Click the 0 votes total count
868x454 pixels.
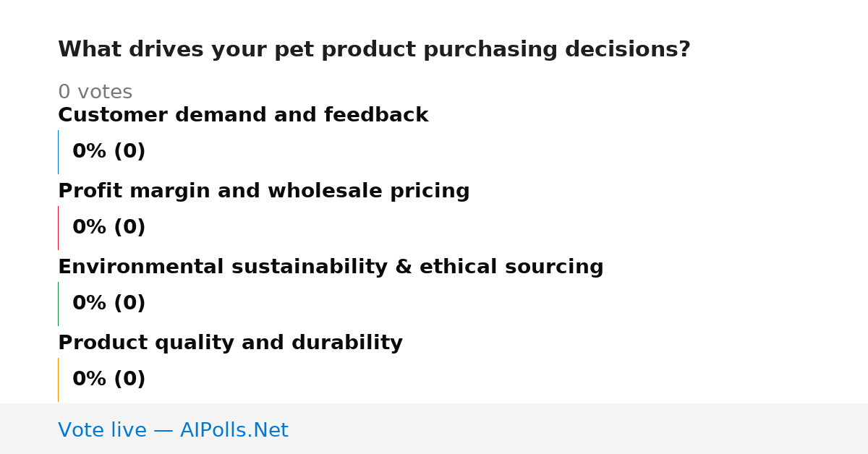(95, 93)
